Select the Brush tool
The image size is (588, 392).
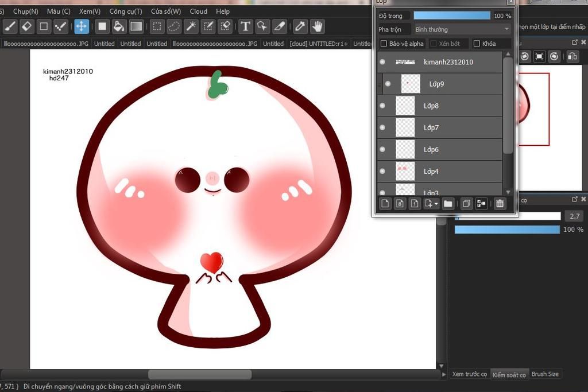10,26
